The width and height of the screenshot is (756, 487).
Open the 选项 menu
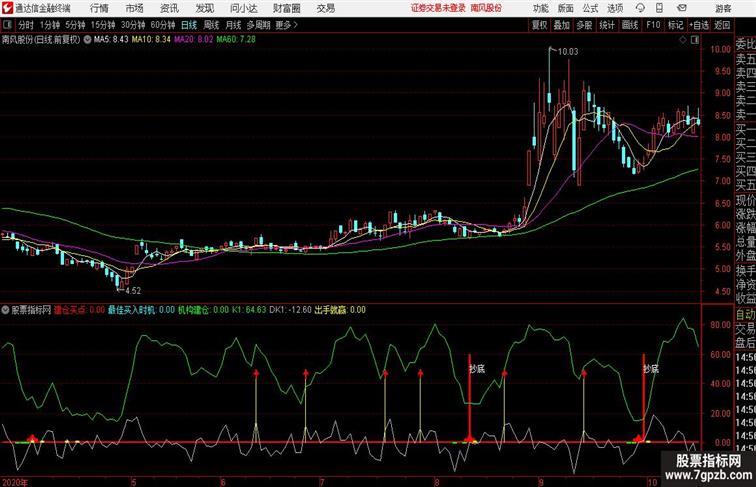click(x=615, y=8)
